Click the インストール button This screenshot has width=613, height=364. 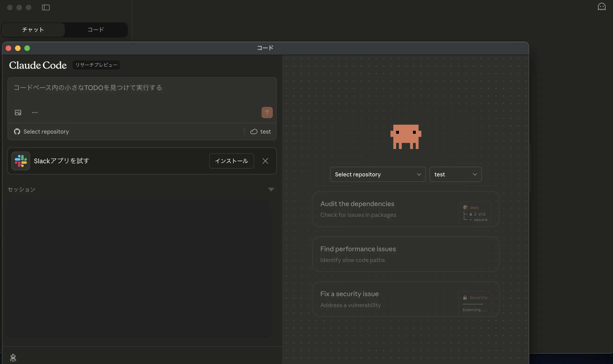pyautogui.click(x=231, y=161)
